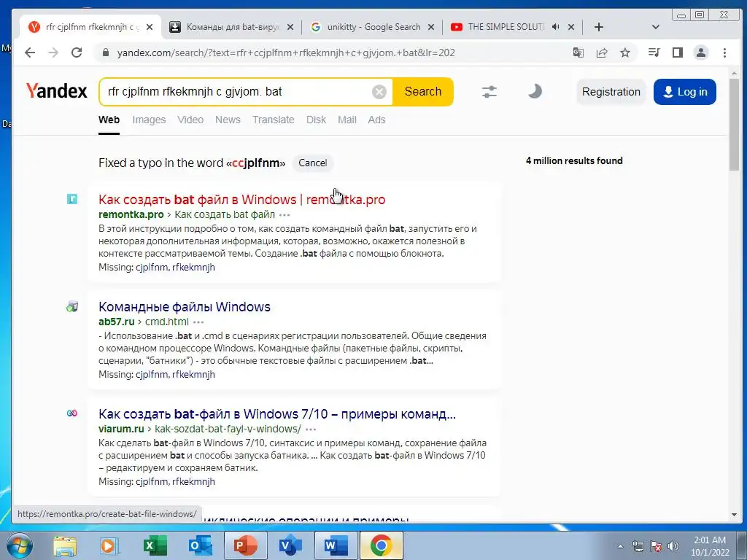The image size is (747, 560).
Task: Open remontka.pro Как создать bat файл result
Action: pos(242,200)
